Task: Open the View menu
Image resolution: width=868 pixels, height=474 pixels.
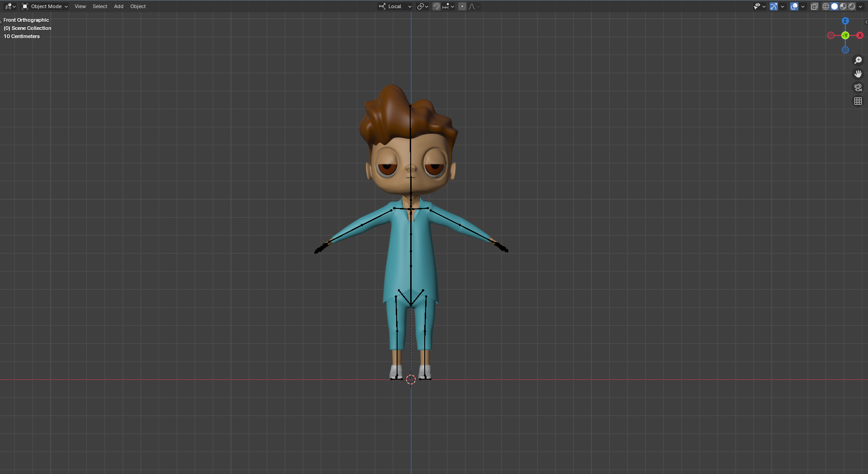Action: click(80, 6)
